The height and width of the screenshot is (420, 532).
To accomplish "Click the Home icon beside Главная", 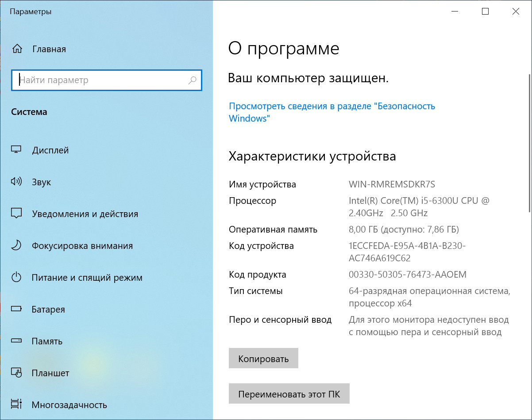I will coord(17,49).
